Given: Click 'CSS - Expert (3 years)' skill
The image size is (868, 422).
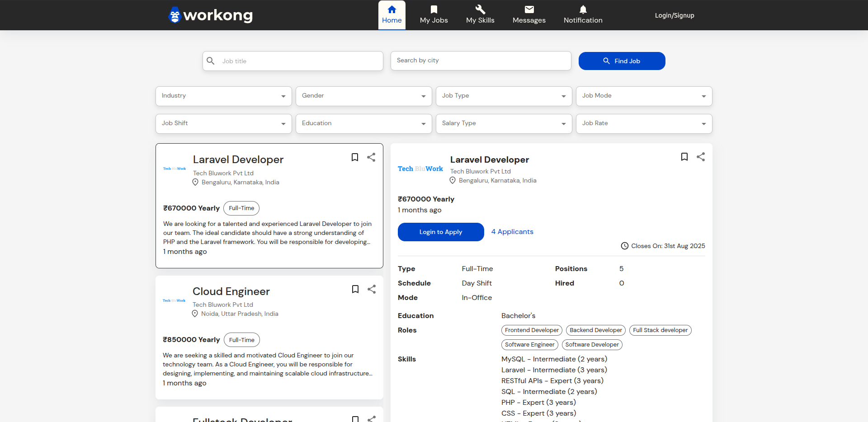Looking at the screenshot, I should pos(539,413).
